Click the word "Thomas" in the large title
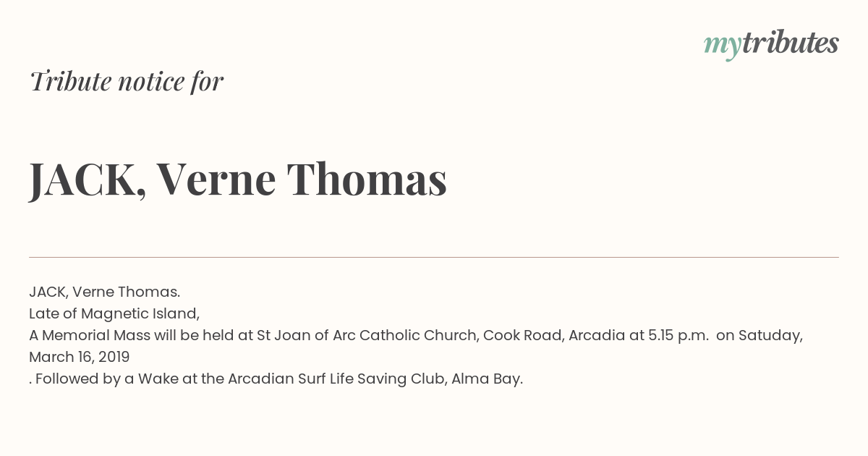 367,178
